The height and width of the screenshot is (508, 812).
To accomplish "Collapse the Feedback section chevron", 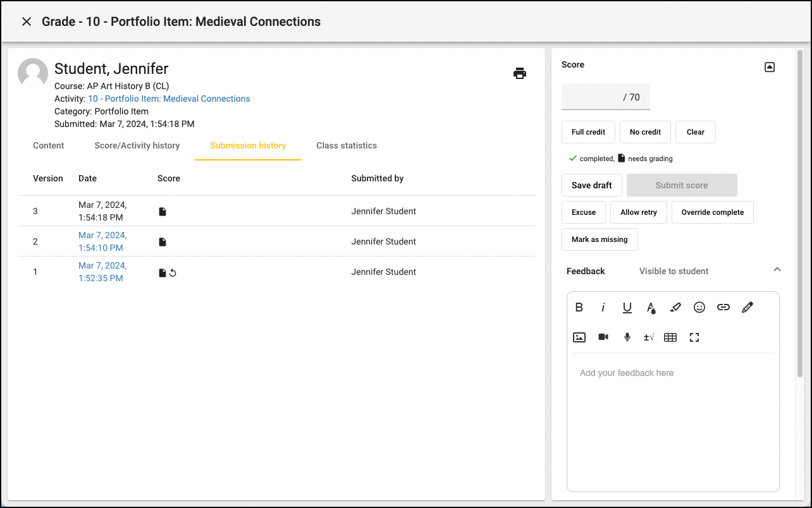I will [x=777, y=269].
